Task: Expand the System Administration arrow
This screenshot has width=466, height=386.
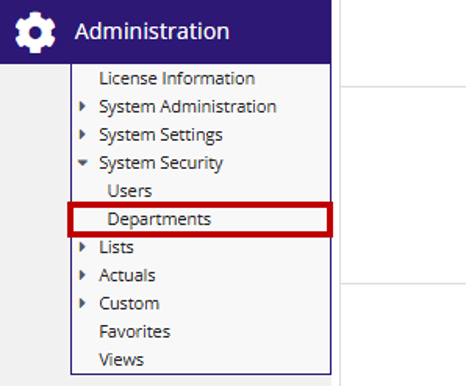Action: click(x=82, y=107)
